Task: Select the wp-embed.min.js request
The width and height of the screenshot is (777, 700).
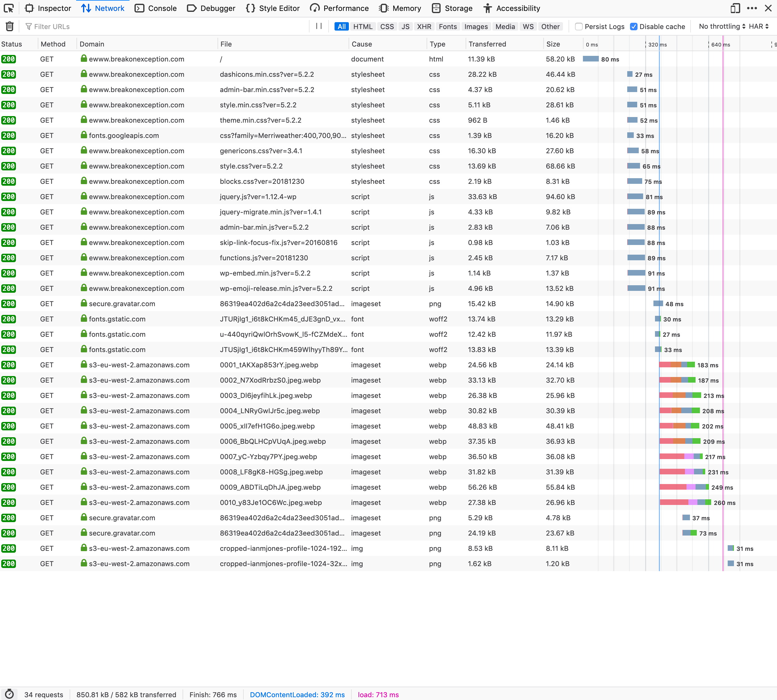Action: click(389, 273)
